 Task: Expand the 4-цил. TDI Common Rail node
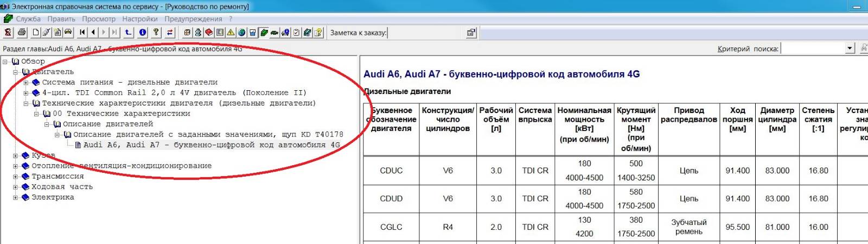(26, 93)
